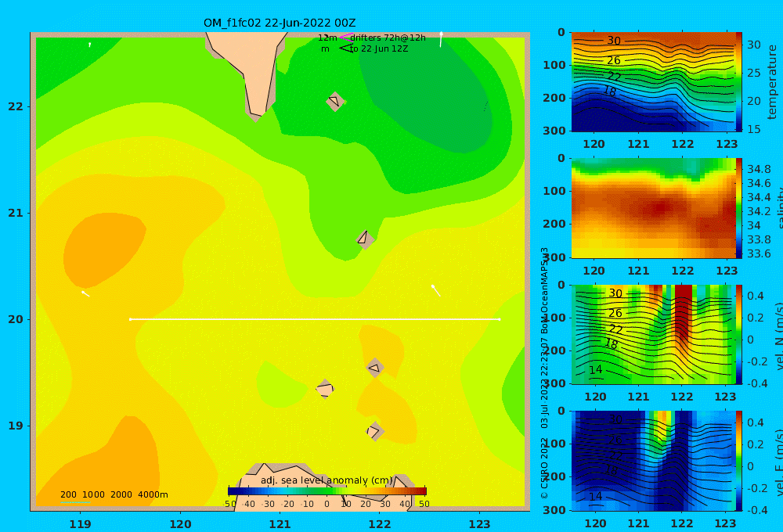783x532 pixels.
Task: Click the salinity panel color bar
Action: (739, 208)
